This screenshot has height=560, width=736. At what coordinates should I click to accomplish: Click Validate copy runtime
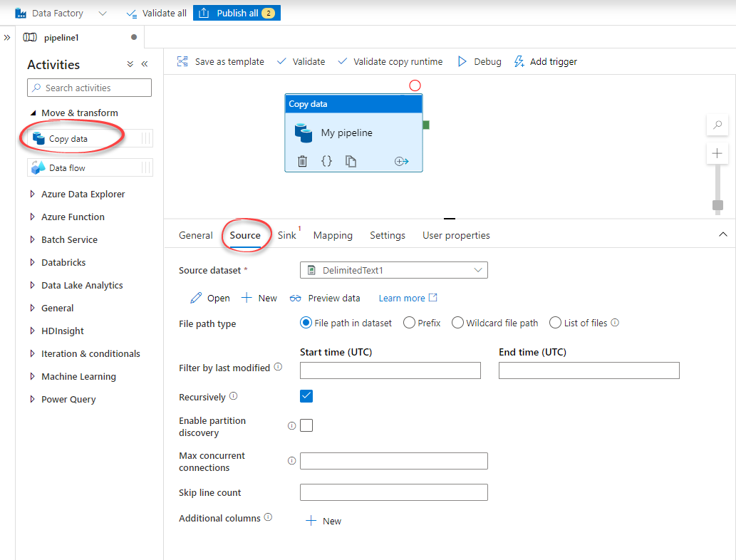click(x=390, y=61)
